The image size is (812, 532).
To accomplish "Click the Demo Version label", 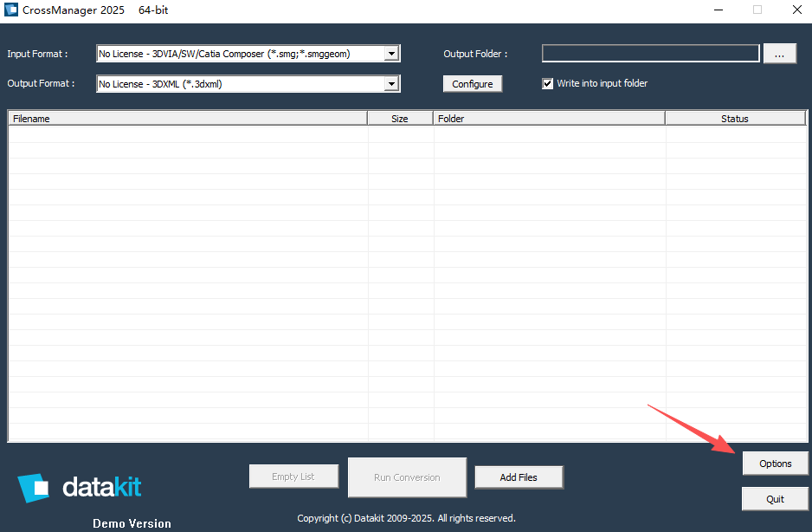I will 132,523.
